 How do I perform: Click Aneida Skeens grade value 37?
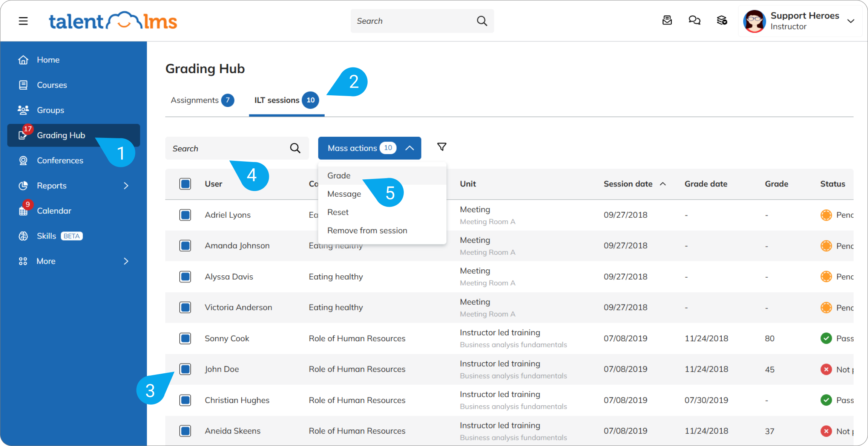point(770,431)
